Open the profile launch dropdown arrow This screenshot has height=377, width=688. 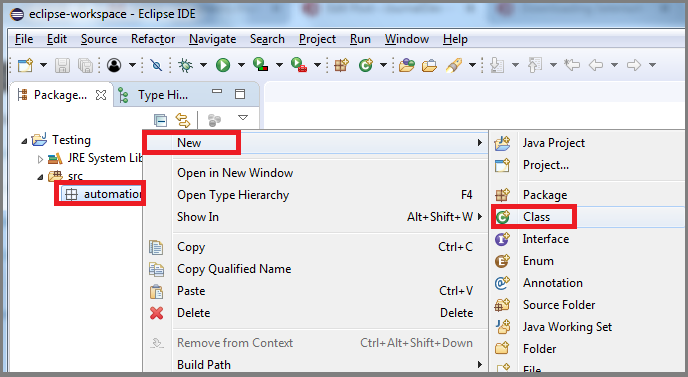point(132,65)
